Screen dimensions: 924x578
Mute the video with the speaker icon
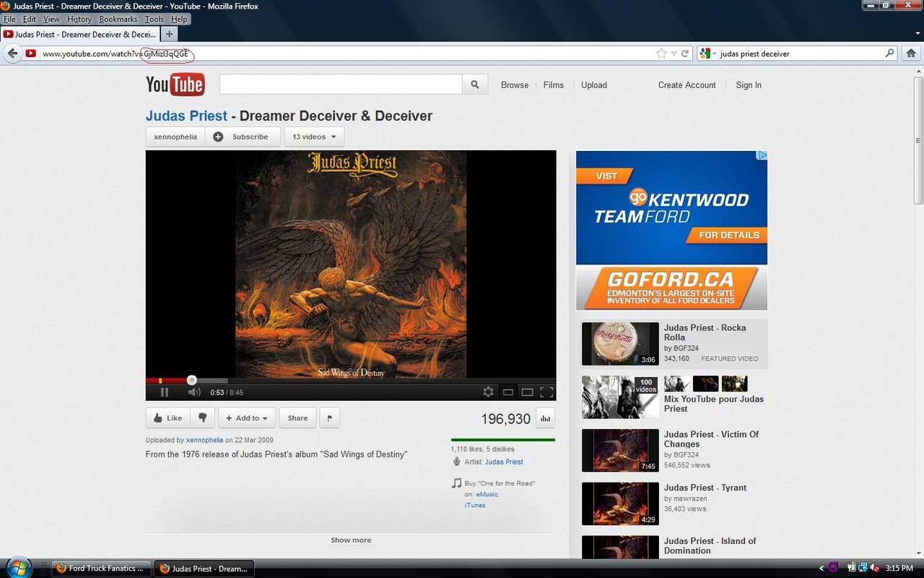click(194, 392)
